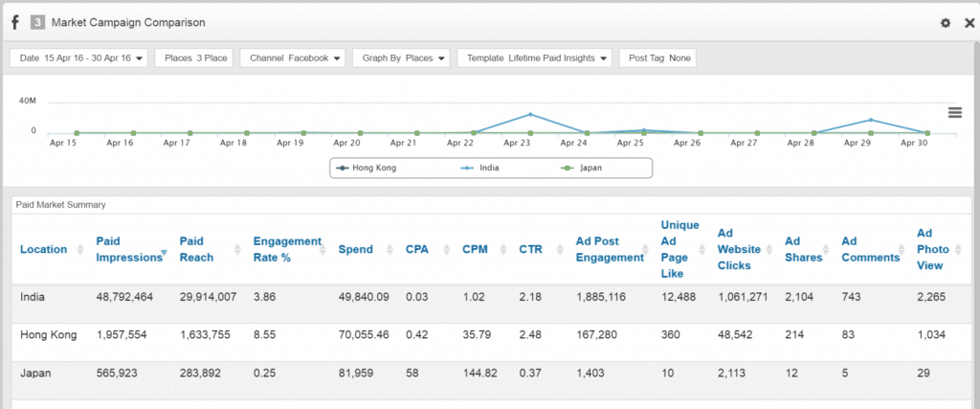Open the Graph By Places dropdown

tap(402, 57)
